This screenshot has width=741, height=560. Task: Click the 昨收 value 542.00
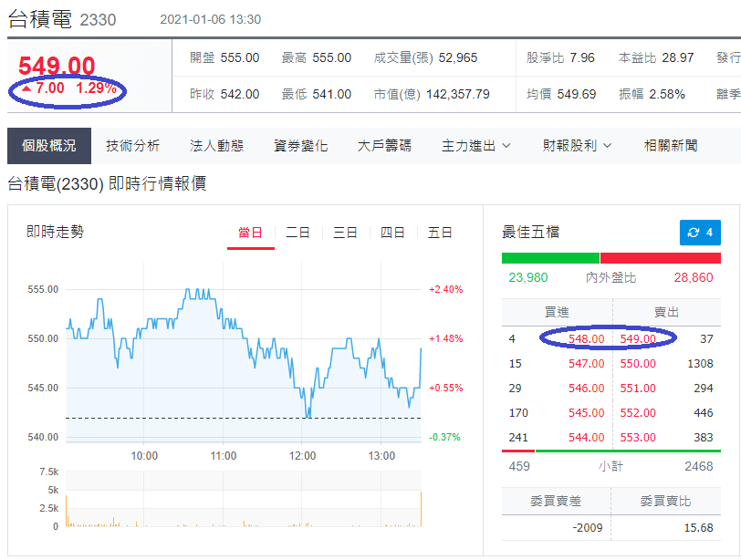pos(240,94)
